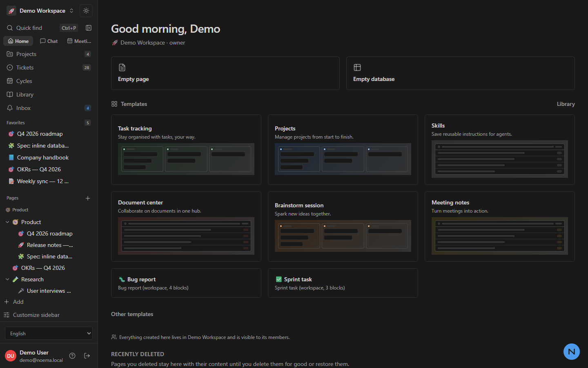Switch to the Chat tab
The width and height of the screenshot is (588, 368).
pos(49,41)
